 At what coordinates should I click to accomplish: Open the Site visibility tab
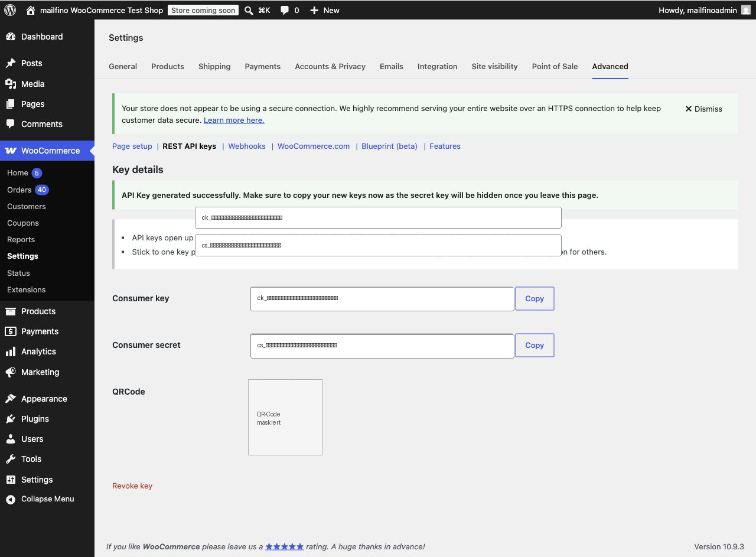pos(495,66)
